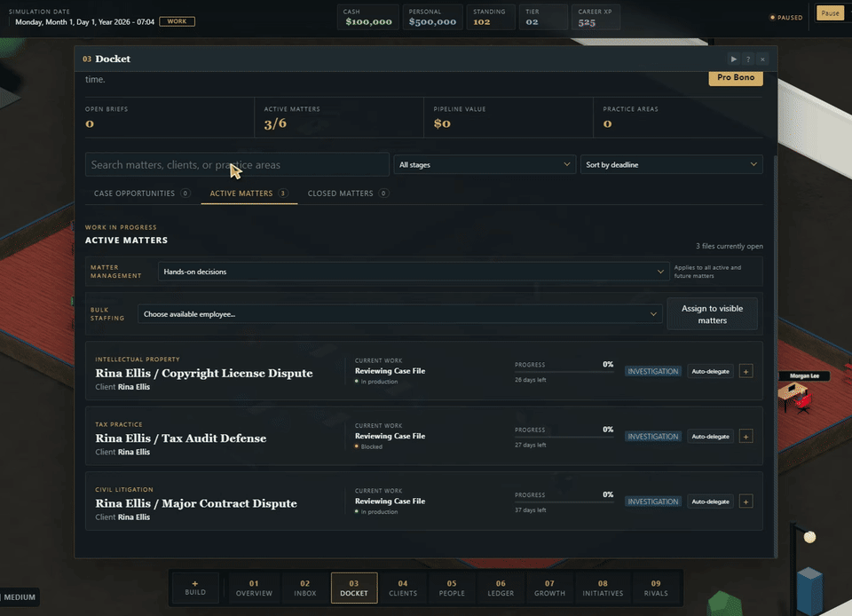Screen dimensions: 852x616
Task: Select 03 Docket in bottom nav
Action: pos(354,588)
